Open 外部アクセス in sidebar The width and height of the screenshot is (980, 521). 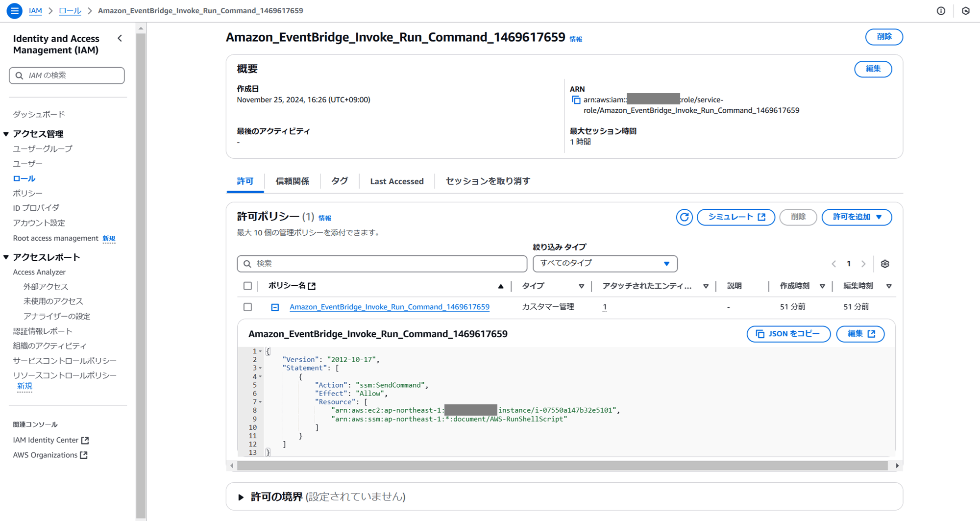46,287
